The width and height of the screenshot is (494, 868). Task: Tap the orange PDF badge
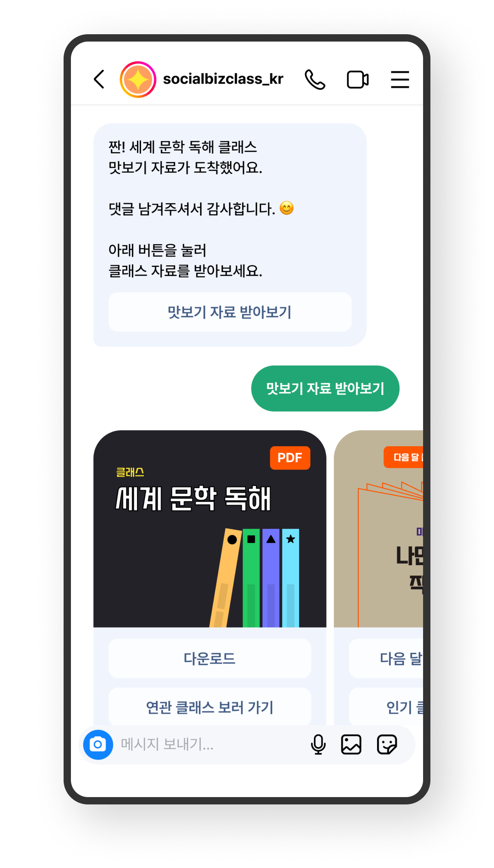coord(290,458)
